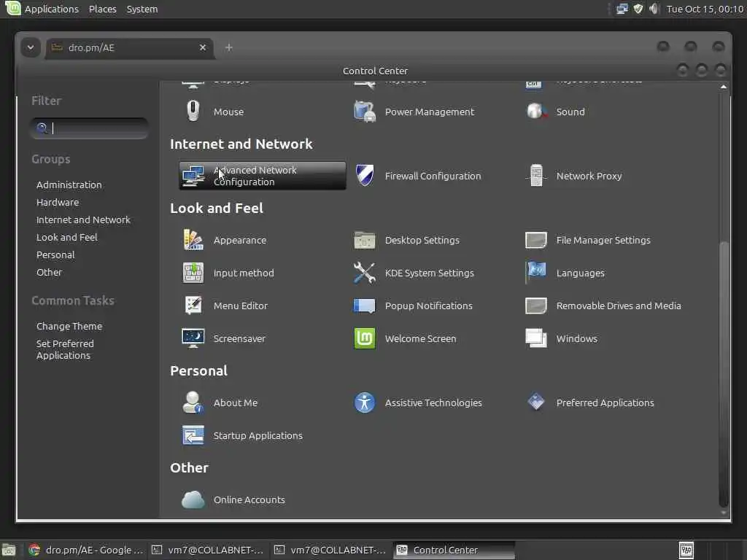Open Removable Drives and Media icon

coord(536,306)
